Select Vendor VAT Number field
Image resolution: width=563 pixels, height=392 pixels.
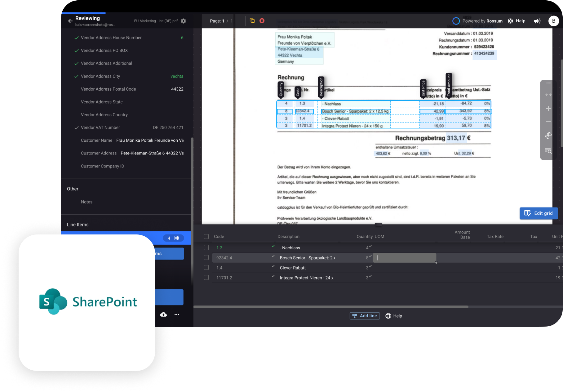click(126, 127)
